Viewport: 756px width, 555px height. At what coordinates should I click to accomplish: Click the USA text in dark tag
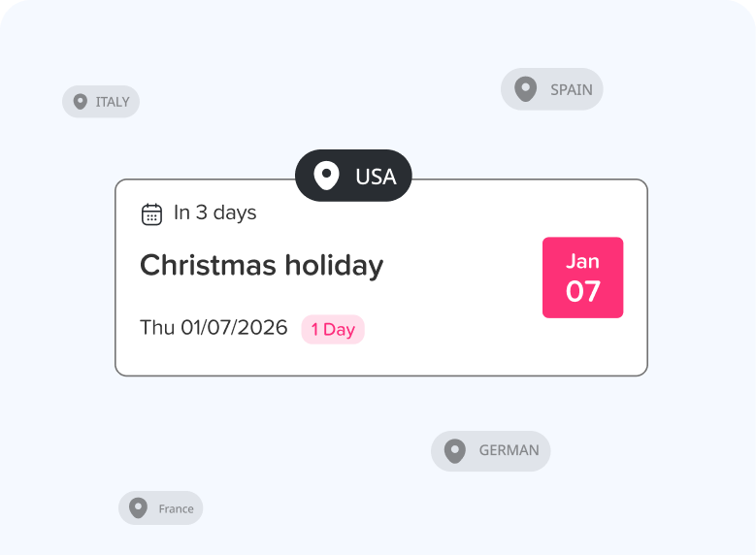[376, 177]
